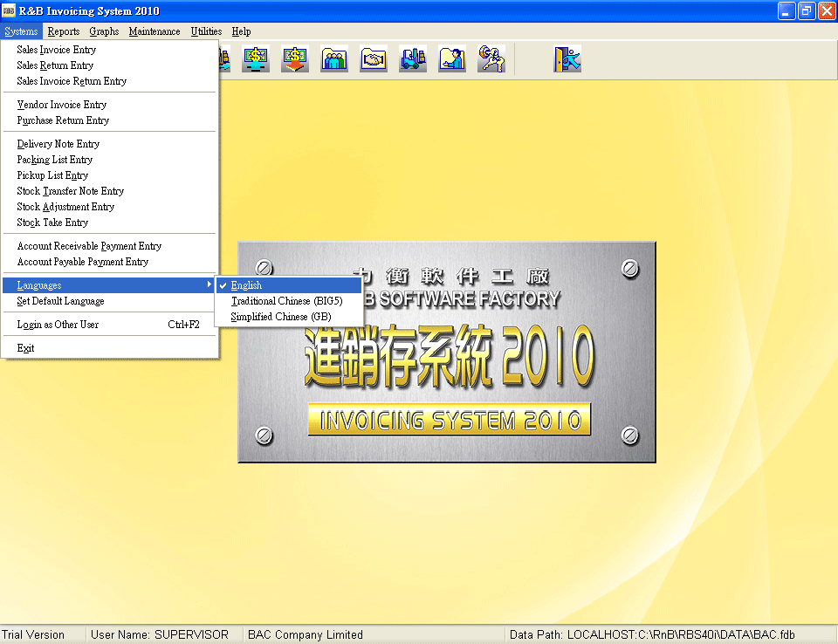
Task: Click the money with blue up-arrow toolbar icon
Action: (x=256, y=58)
